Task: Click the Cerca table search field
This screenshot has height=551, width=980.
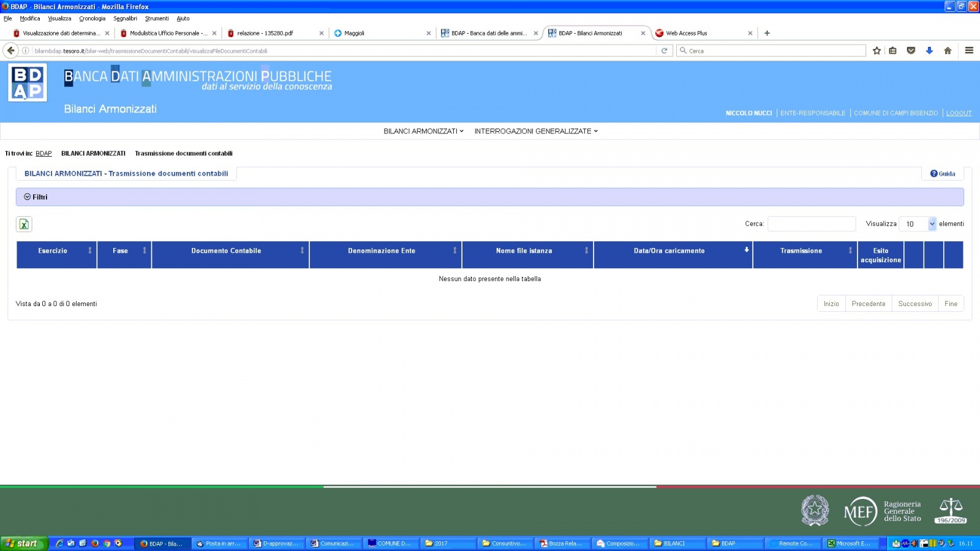Action: point(811,224)
